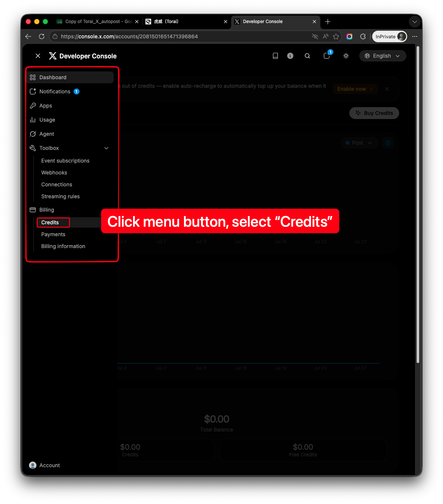Open the English language dropdown
The height and width of the screenshot is (504, 443).
[x=382, y=56]
